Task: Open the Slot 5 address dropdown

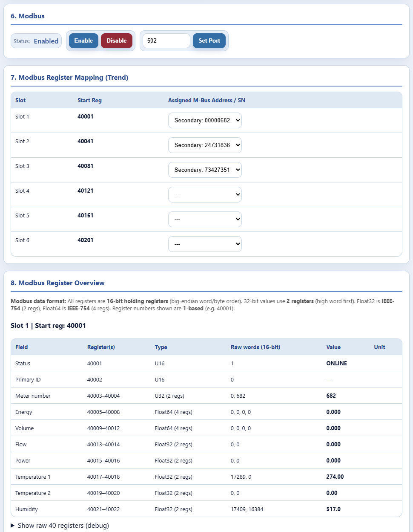Action: pyautogui.click(x=205, y=219)
